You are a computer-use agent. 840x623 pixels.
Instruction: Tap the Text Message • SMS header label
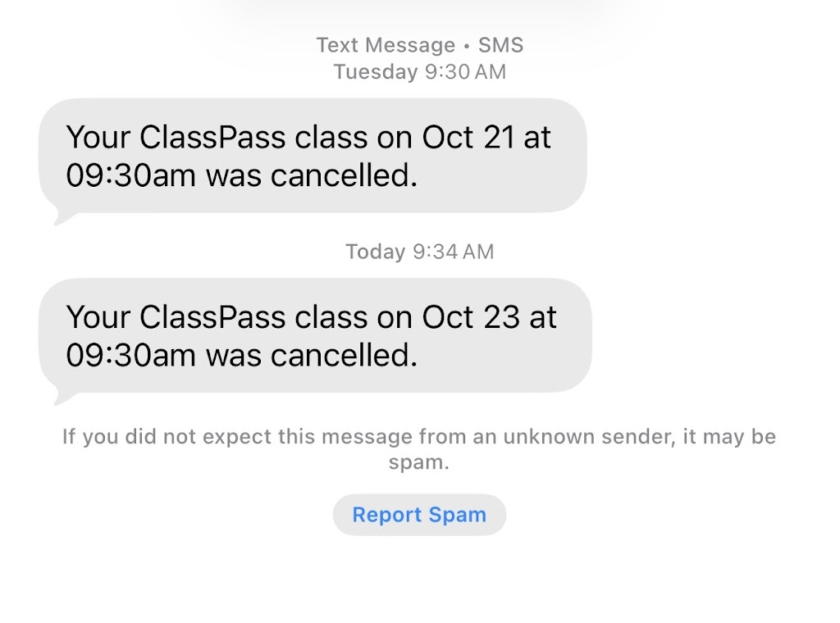[419, 45]
